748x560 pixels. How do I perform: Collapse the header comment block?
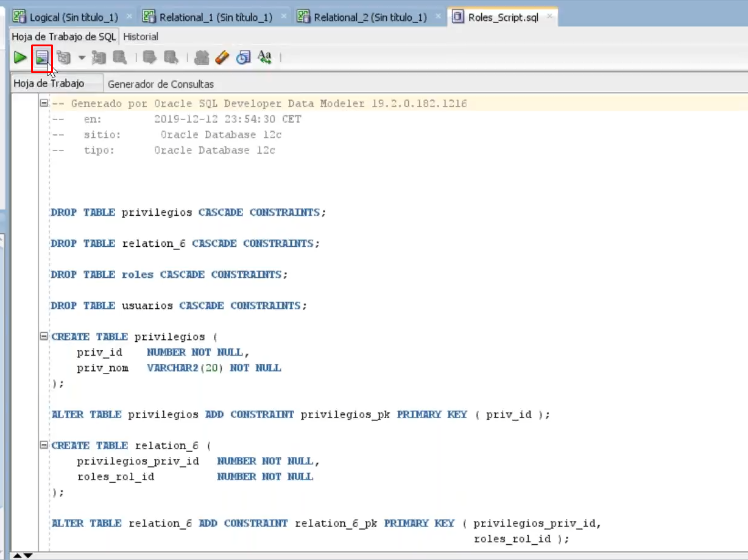43,104
